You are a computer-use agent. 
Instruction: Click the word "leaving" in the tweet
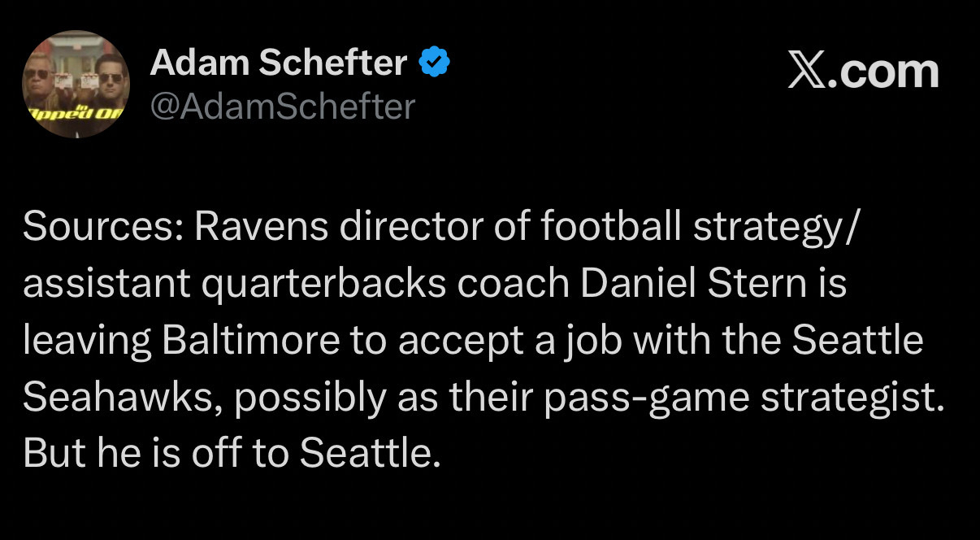(86, 342)
